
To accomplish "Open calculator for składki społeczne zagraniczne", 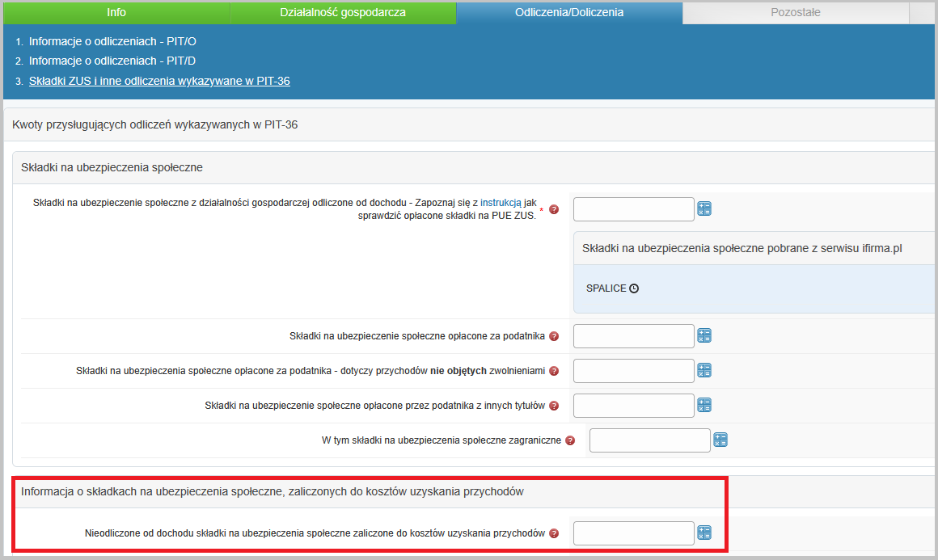I will [x=720, y=440].
